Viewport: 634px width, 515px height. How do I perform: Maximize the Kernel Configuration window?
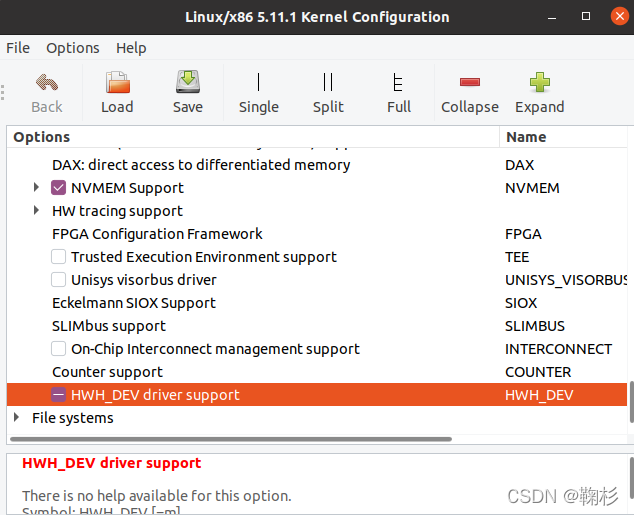[585, 16]
